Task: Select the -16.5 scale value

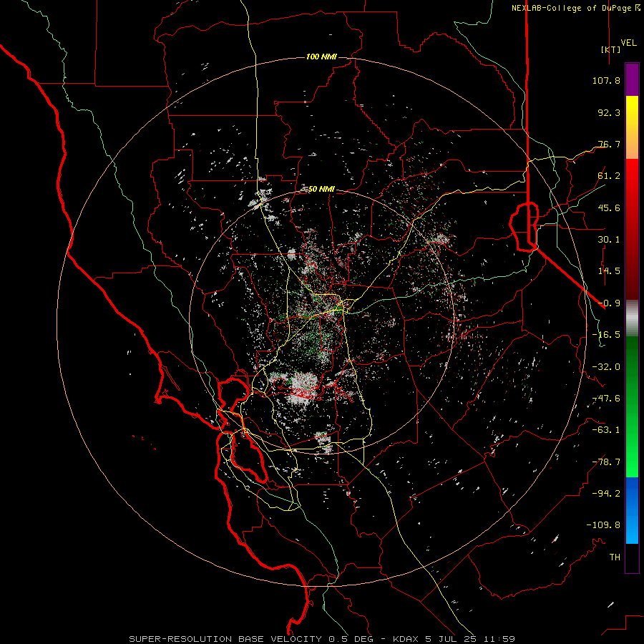Action: coord(606,335)
